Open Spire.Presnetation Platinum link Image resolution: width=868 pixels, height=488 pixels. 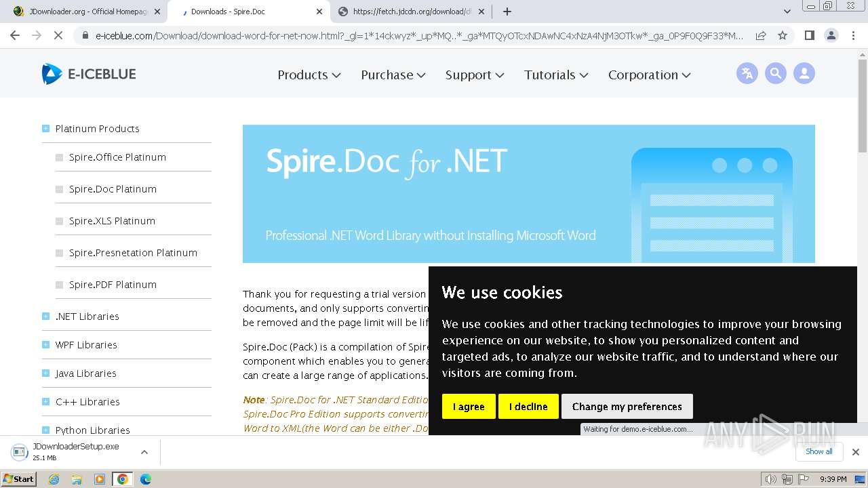133,252
